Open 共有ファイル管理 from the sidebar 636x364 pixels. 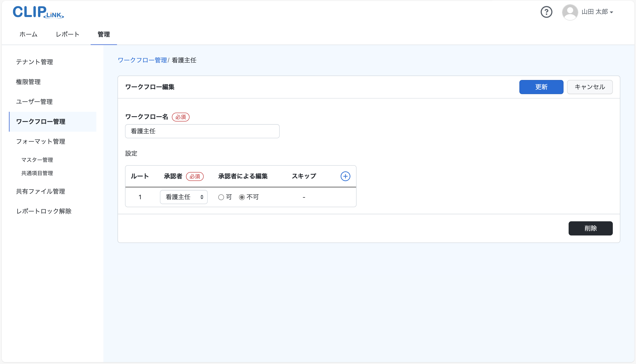click(x=40, y=191)
